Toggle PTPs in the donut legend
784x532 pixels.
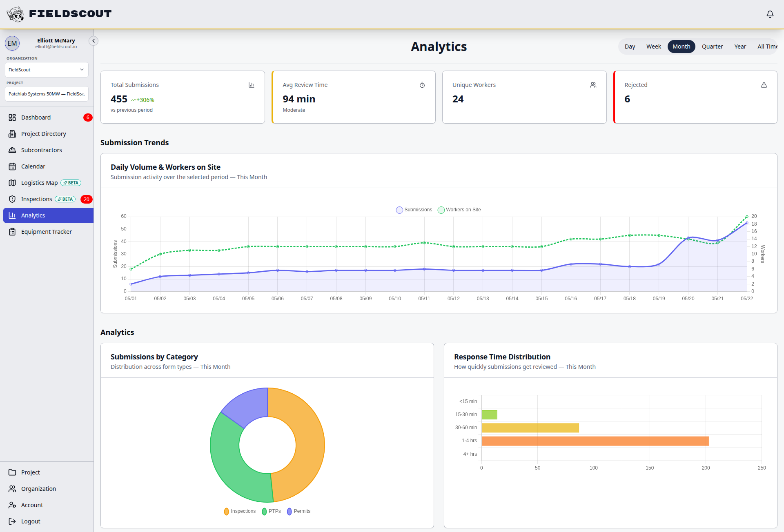[x=271, y=511]
